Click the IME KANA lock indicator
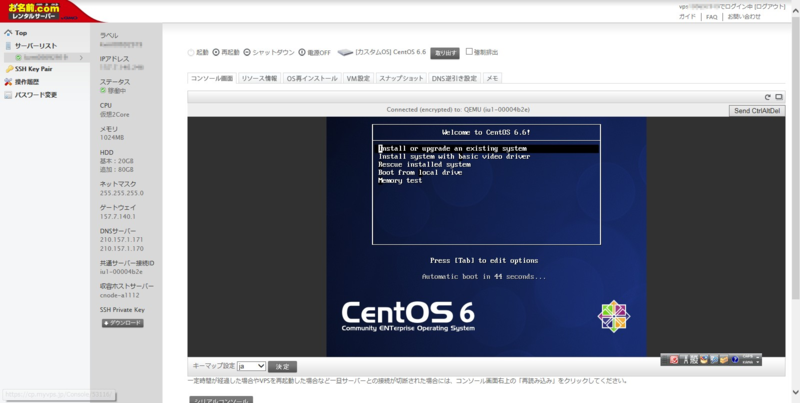The height and width of the screenshot is (403, 800). [747, 362]
